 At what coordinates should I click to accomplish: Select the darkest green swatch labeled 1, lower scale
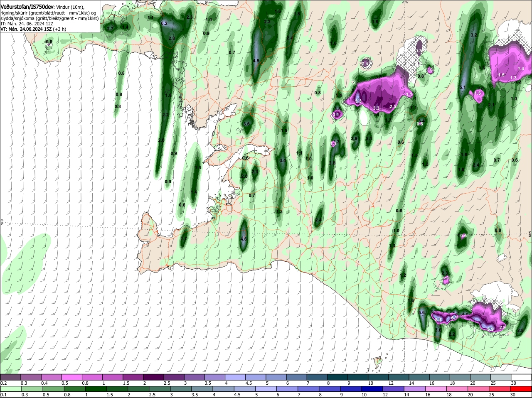point(96,388)
